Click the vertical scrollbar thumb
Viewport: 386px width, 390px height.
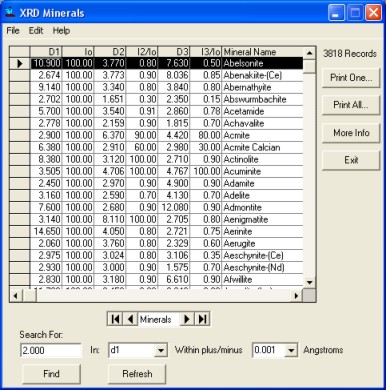pyautogui.click(x=309, y=66)
